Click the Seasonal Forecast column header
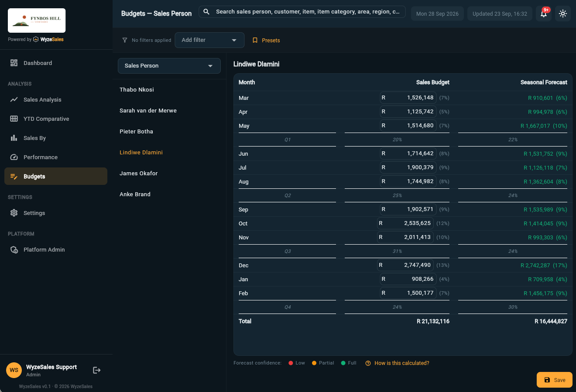The width and height of the screenshot is (576, 392). point(544,82)
